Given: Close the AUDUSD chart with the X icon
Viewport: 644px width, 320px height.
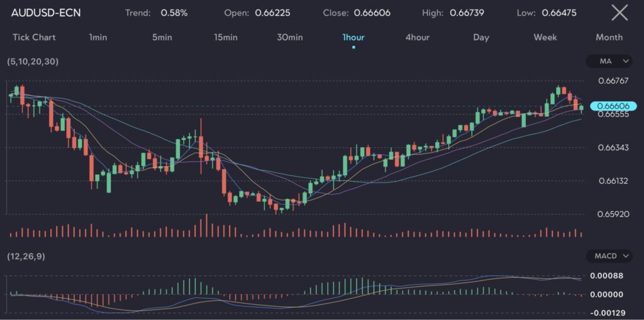Looking at the screenshot, I should point(619,13).
